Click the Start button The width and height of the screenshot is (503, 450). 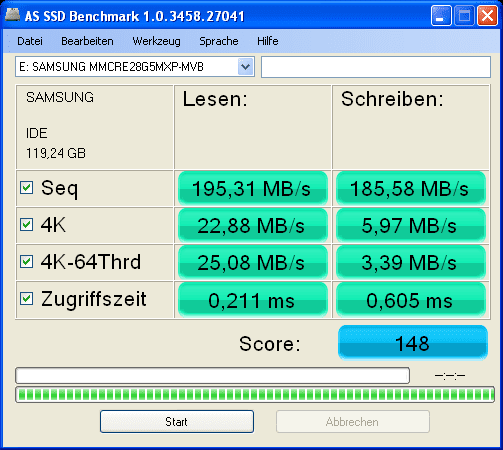[x=177, y=422]
